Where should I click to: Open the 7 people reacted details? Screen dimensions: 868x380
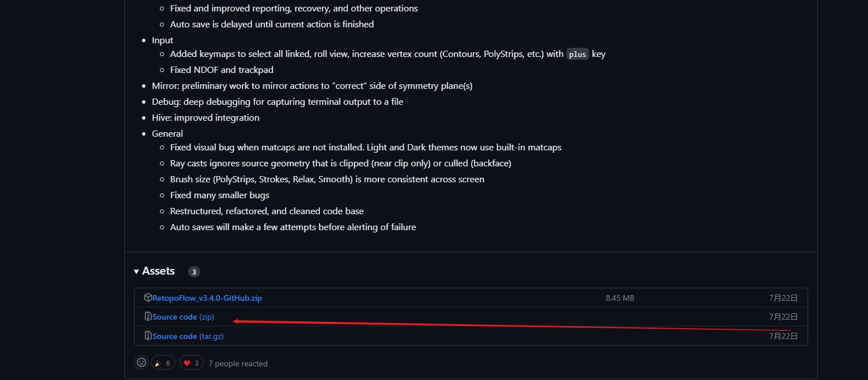point(238,363)
